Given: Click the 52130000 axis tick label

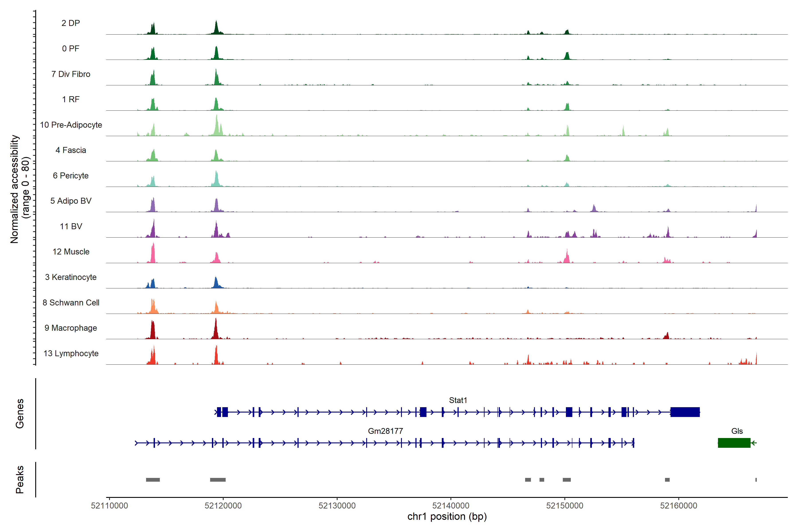Looking at the screenshot, I should click(x=337, y=506).
